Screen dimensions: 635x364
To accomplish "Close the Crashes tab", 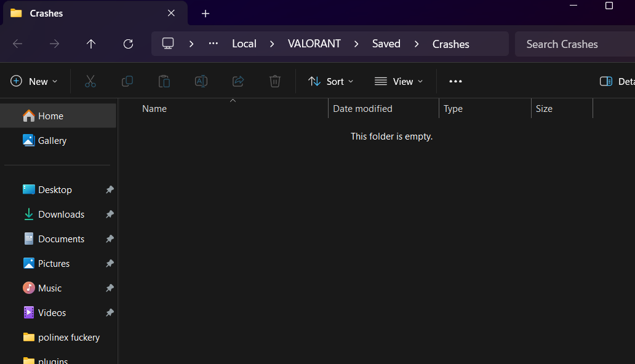I will coord(171,13).
